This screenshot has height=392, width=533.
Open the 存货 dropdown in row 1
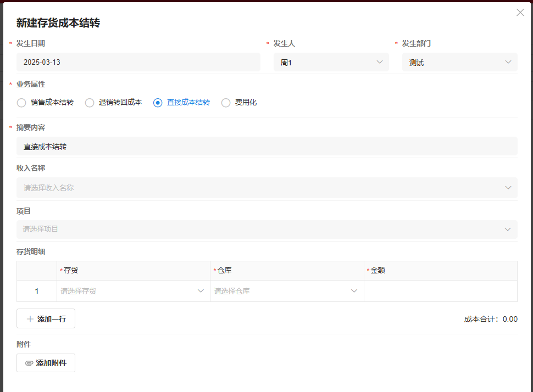pos(133,291)
